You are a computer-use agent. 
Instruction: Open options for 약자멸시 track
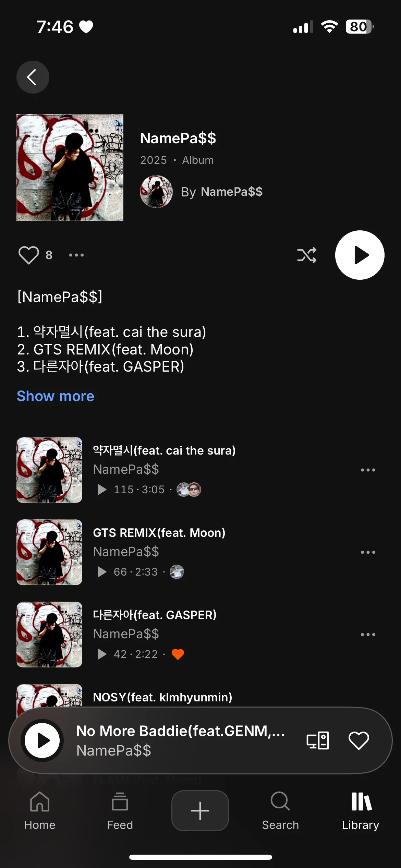pos(368,470)
